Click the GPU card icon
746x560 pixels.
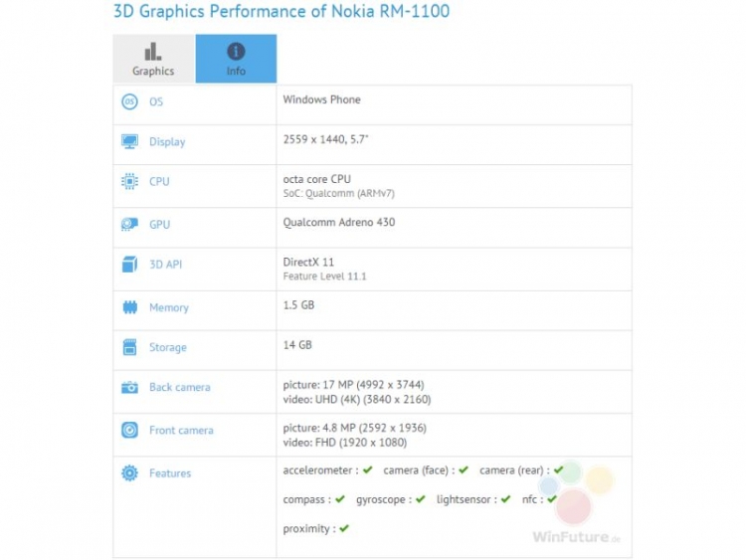pos(129,224)
